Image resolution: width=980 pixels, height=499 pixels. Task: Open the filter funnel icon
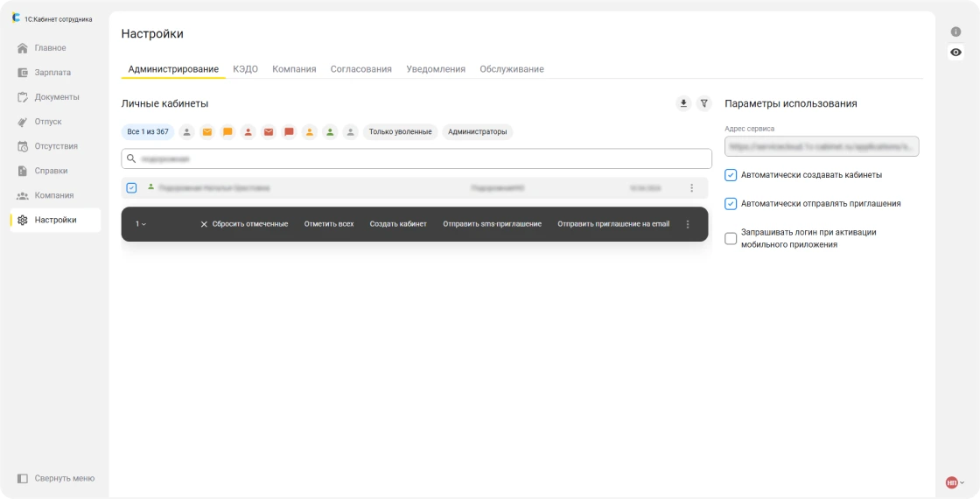(704, 103)
